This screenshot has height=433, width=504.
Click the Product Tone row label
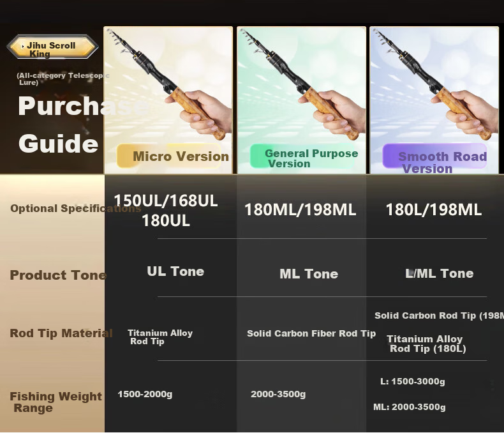58,275
